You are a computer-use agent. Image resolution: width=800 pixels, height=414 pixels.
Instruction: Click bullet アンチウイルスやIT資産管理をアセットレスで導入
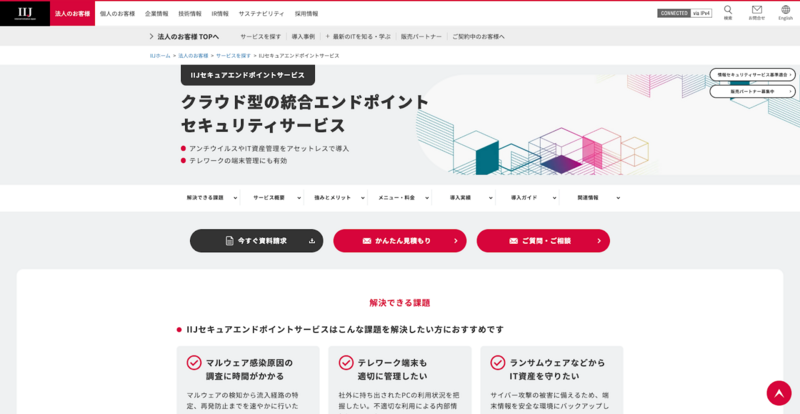pyautogui.click(x=269, y=149)
